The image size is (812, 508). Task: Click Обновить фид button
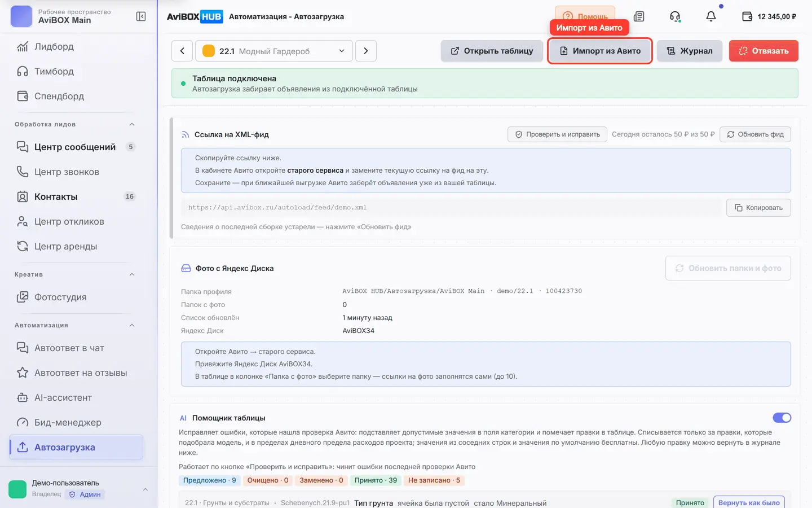tap(756, 134)
